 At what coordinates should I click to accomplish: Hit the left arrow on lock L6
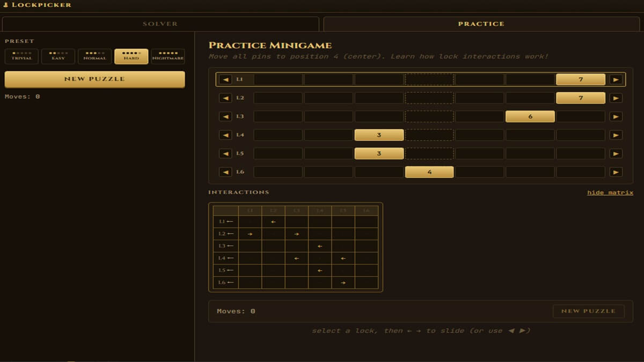click(226, 172)
